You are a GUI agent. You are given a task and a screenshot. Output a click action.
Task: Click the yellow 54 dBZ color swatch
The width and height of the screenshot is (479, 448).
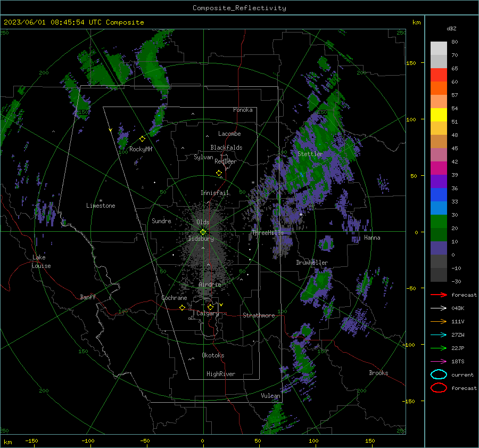(x=439, y=115)
